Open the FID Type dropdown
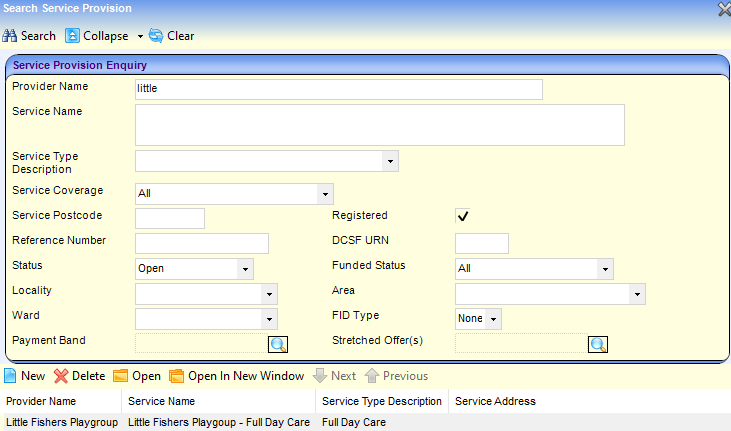Viewport: 731px width, 431px height. point(493,318)
